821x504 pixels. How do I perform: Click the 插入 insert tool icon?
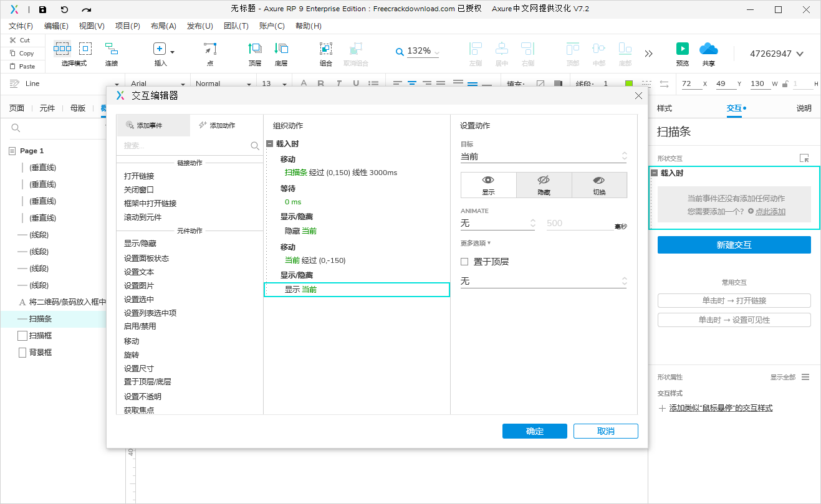coord(160,49)
